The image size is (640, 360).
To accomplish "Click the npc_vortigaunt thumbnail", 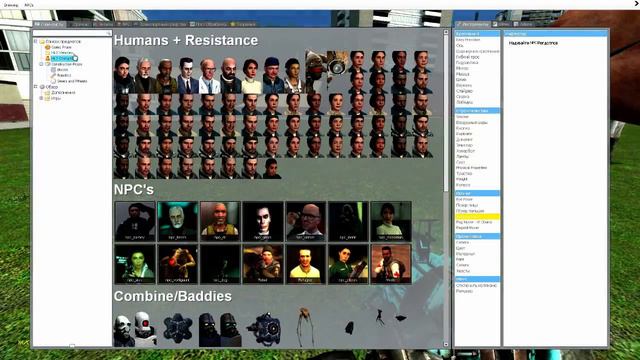I will click(x=178, y=264).
